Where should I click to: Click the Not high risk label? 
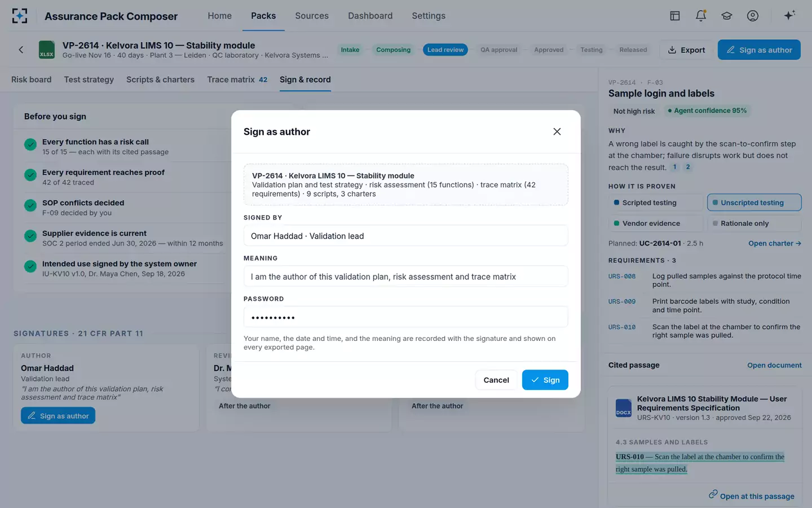pyautogui.click(x=634, y=111)
